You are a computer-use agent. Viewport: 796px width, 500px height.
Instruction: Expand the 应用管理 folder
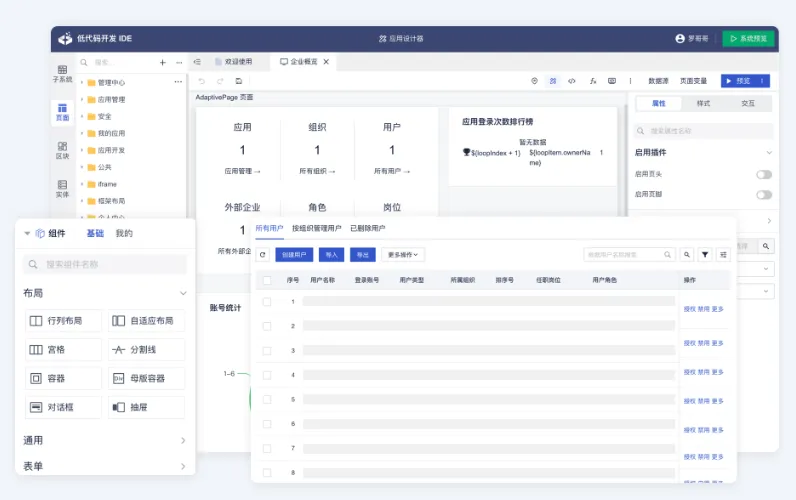pyautogui.click(x=82, y=99)
